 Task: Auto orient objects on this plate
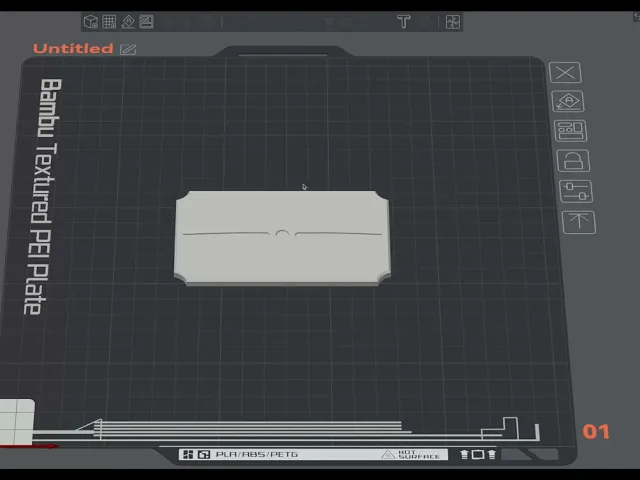coord(568,101)
